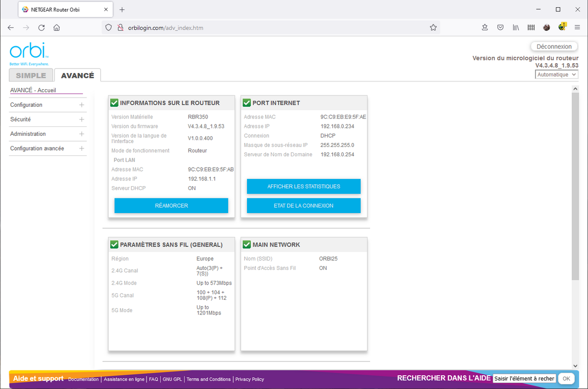Select the subnet mask 255.255.255.0

click(337, 145)
